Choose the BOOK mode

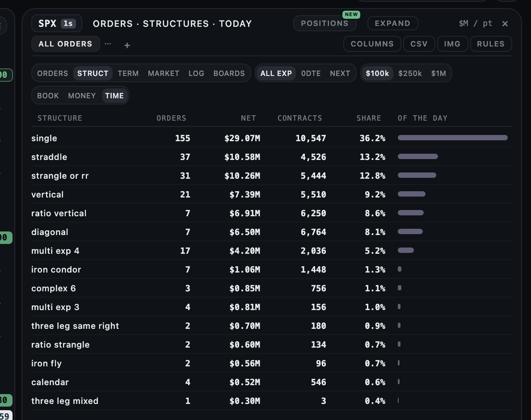click(48, 96)
